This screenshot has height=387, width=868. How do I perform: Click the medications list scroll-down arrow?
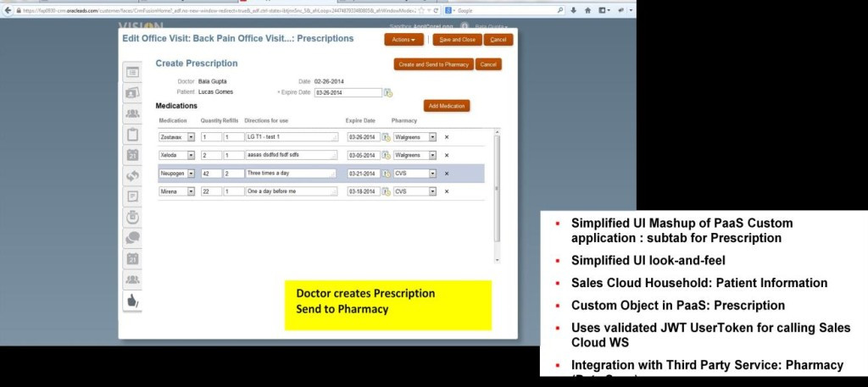point(497,260)
